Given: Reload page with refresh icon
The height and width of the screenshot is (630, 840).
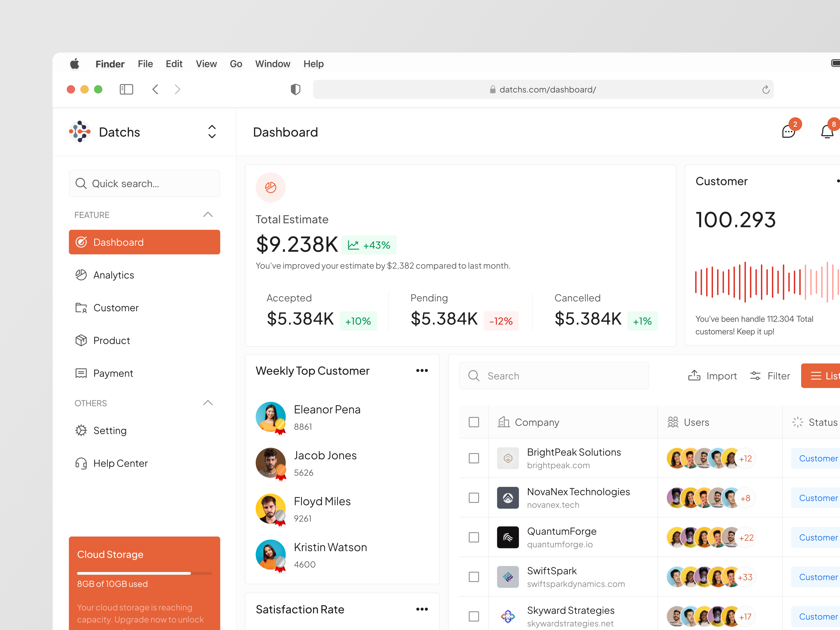Looking at the screenshot, I should [765, 90].
